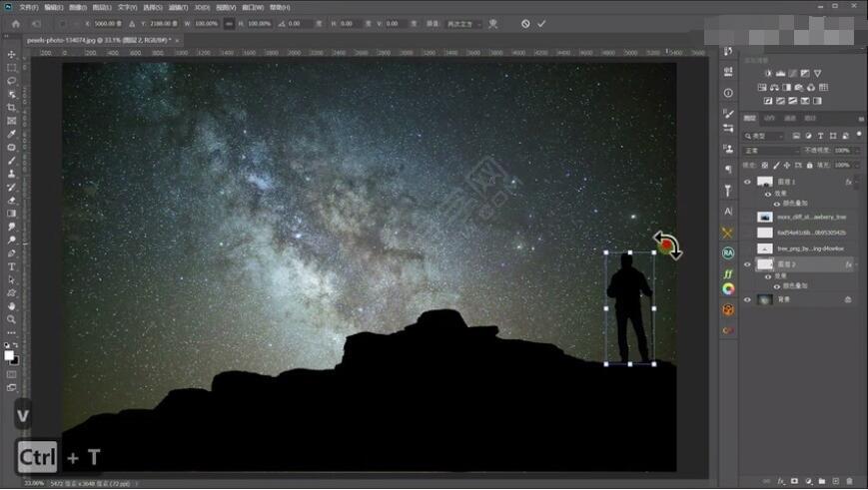
Task: Select the Crop tool
Action: click(x=12, y=107)
